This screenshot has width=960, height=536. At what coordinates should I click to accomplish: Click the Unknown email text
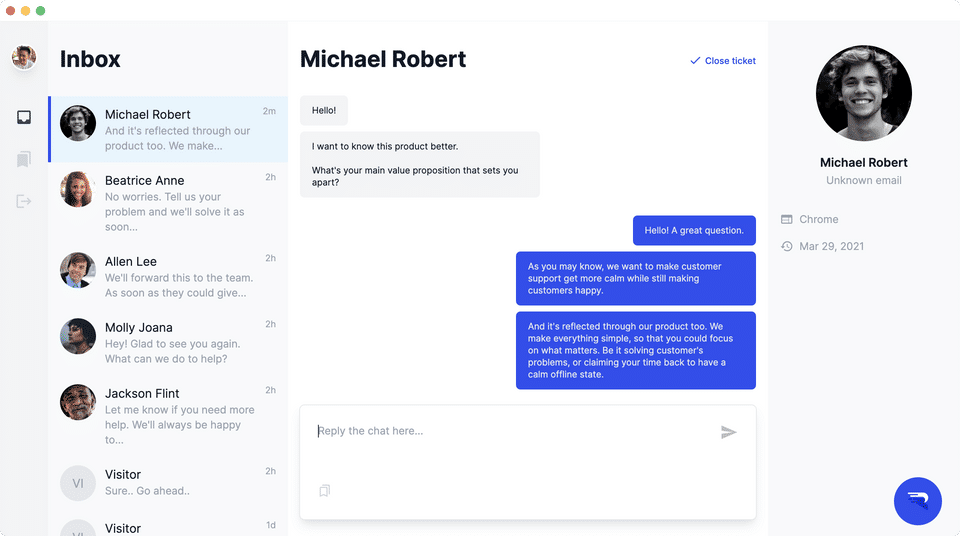pyautogui.click(x=863, y=180)
